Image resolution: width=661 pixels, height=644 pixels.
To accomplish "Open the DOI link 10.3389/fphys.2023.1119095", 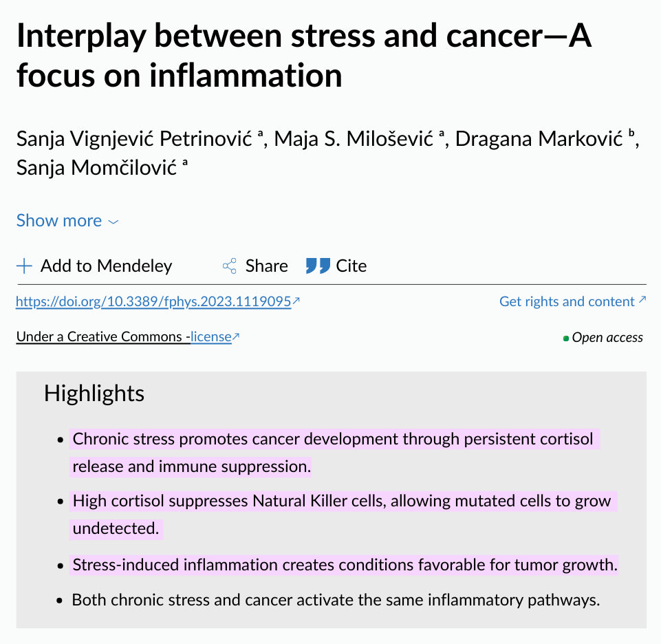I will pos(153,301).
